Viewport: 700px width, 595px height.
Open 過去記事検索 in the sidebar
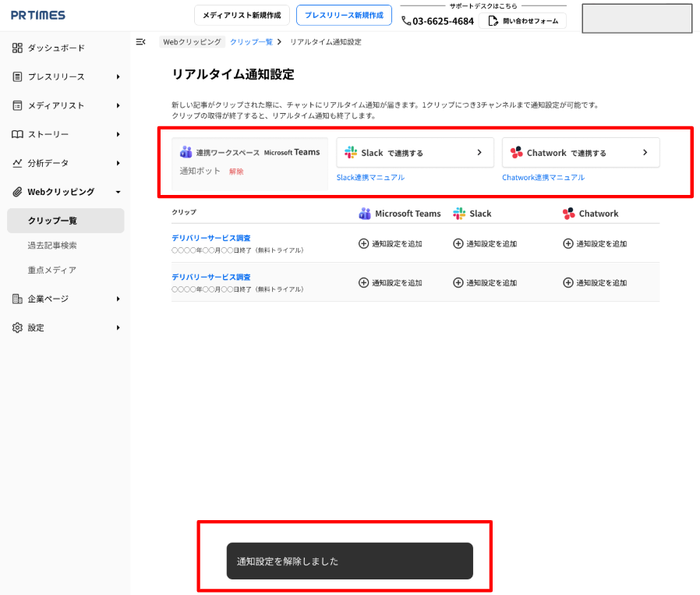coord(52,245)
